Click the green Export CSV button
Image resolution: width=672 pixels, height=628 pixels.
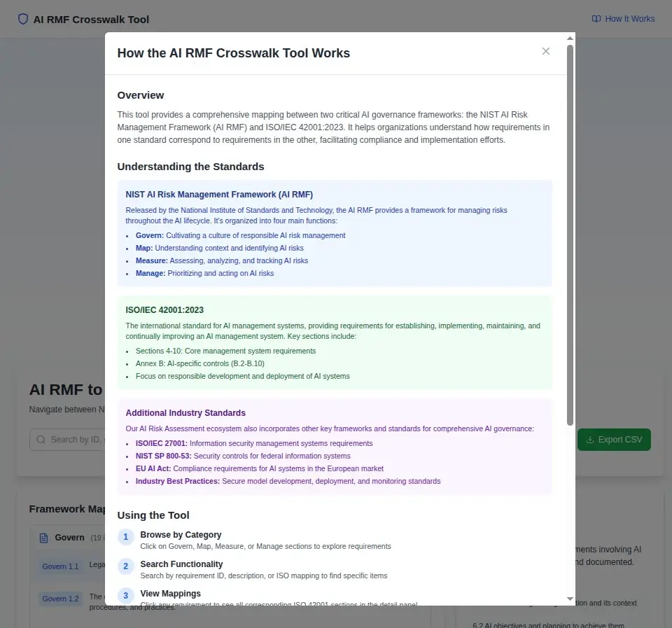click(x=614, y=440)
